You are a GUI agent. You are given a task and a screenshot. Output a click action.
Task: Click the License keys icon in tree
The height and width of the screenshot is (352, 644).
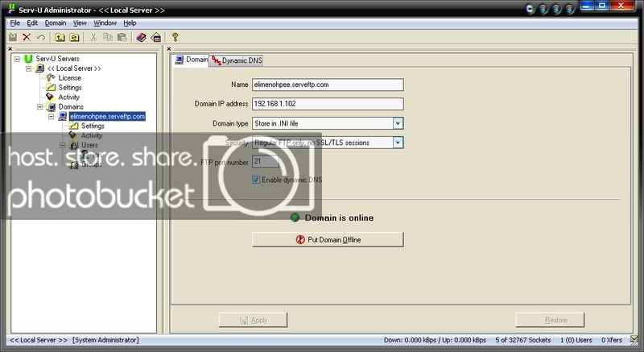click(x=51, y=77)
